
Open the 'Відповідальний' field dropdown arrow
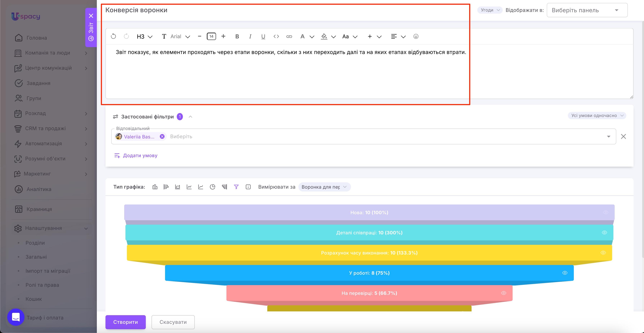[609, 136]
